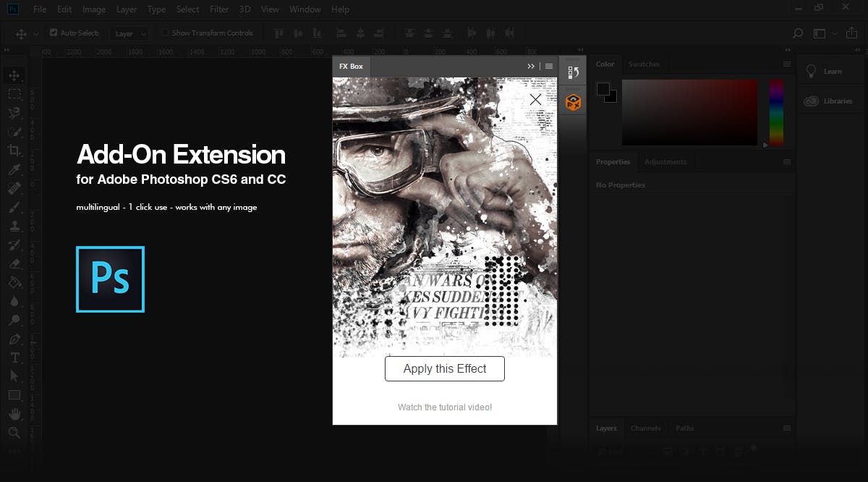Click the Apply this Effect button
Screen dimensions: 868x482
(x=444, y=368)
